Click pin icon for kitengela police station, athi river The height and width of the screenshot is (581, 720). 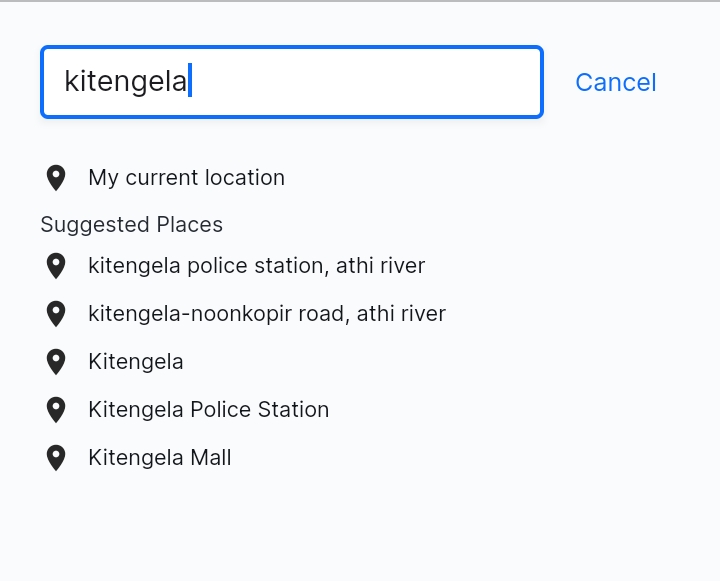tap(56, 266)
